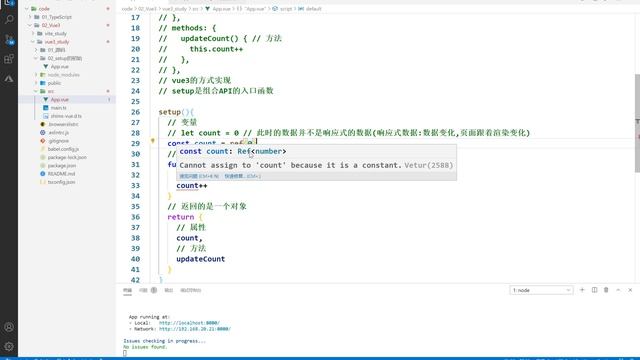640x360 pixels.
Task: Open the Extensions view
Action: click(9, 59)
